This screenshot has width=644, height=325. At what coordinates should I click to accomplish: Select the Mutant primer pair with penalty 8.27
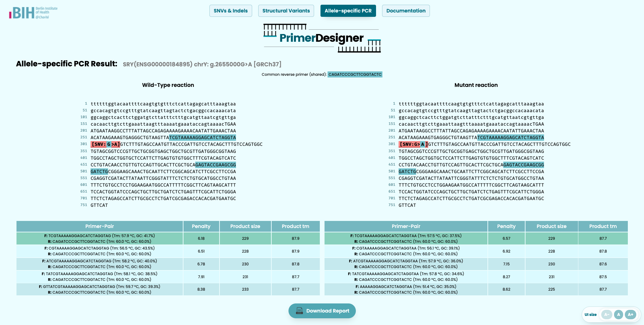pyautogui.click(x=476, y=277)
